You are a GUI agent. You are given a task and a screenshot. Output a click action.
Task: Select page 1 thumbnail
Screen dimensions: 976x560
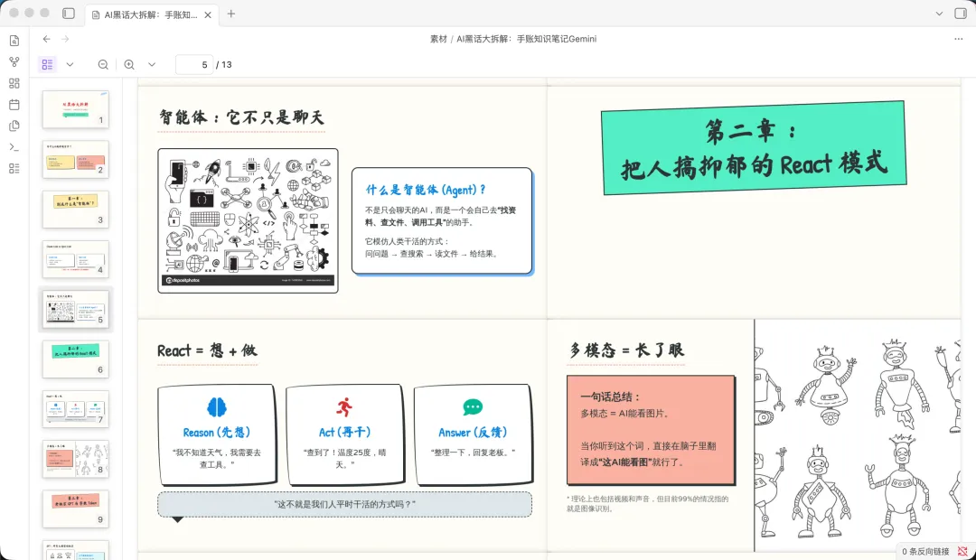76,109
